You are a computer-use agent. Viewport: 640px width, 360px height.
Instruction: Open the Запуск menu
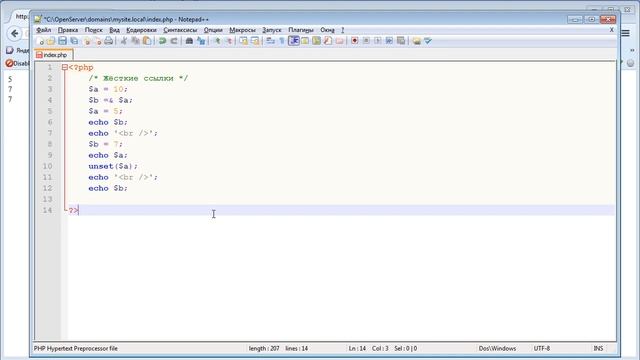tap(271, 30)
